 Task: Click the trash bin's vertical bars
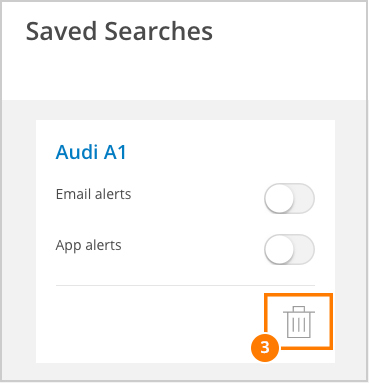click(299, 325)
